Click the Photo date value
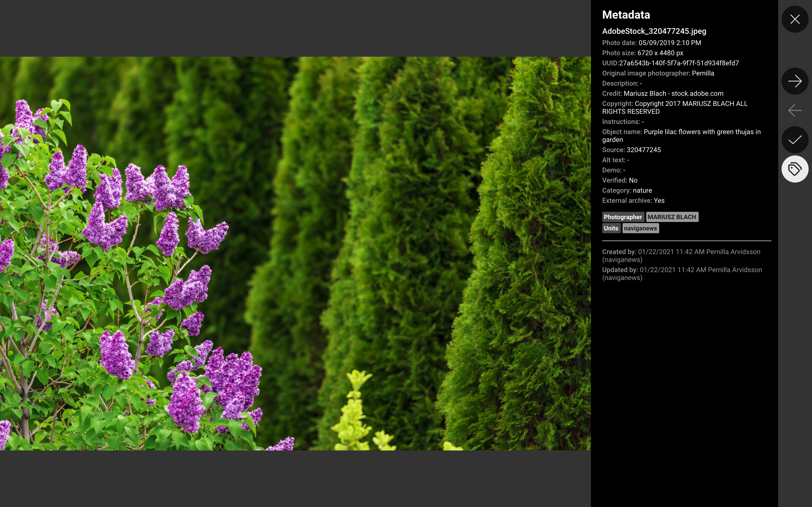This screenshot has height=507, width=812. coord(669,43)
